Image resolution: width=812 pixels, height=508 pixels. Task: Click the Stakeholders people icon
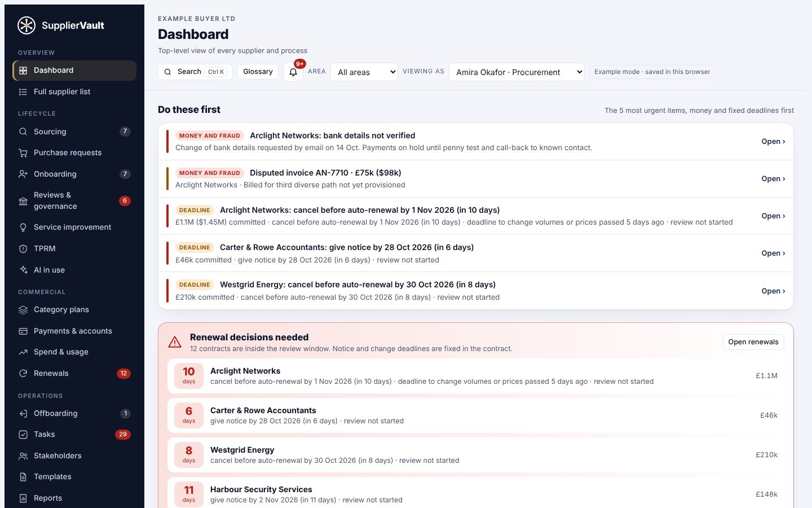click(23, 456)
